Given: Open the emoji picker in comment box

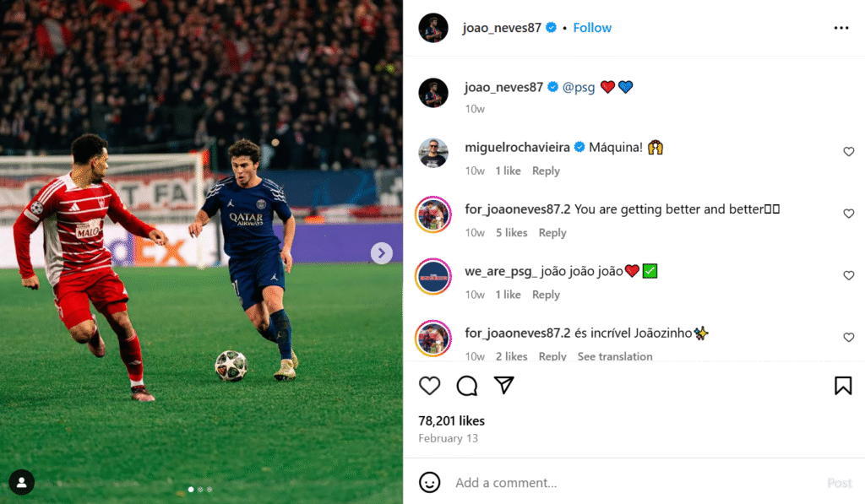Looking at the screenshot, I should (430, 483).
